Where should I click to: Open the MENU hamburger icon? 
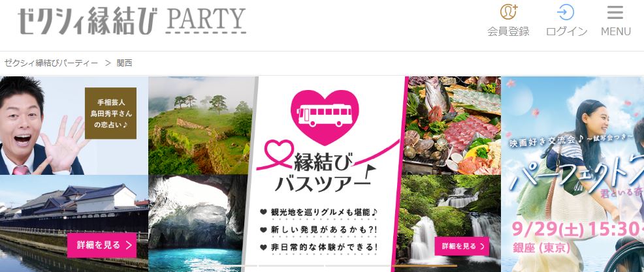615,12
